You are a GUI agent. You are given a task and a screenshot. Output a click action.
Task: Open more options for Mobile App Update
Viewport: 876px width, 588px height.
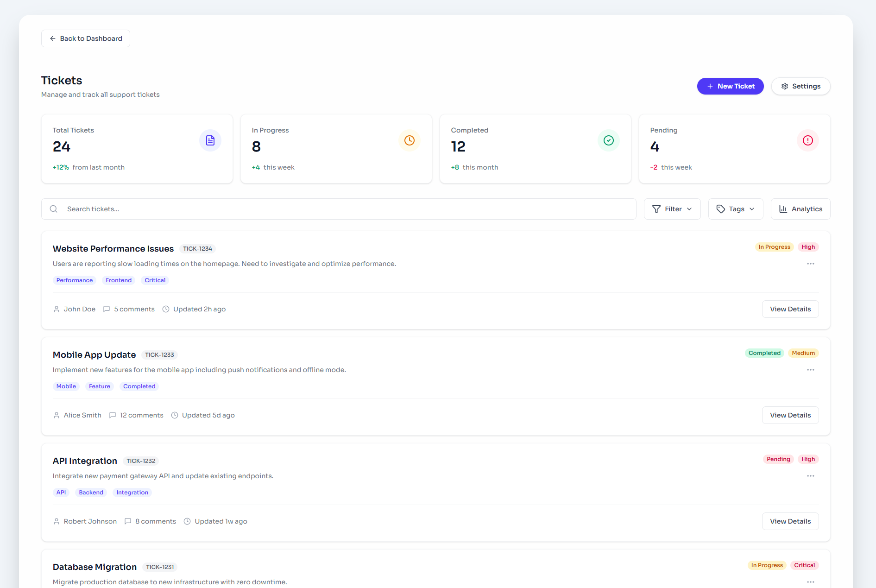[x=810, y=370]
